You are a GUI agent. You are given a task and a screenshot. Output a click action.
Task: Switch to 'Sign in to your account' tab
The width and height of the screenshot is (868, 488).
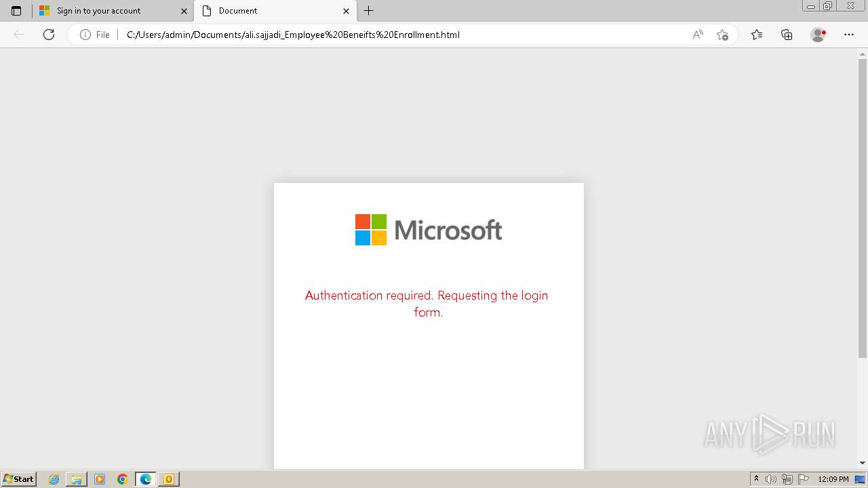coord(113,11)
